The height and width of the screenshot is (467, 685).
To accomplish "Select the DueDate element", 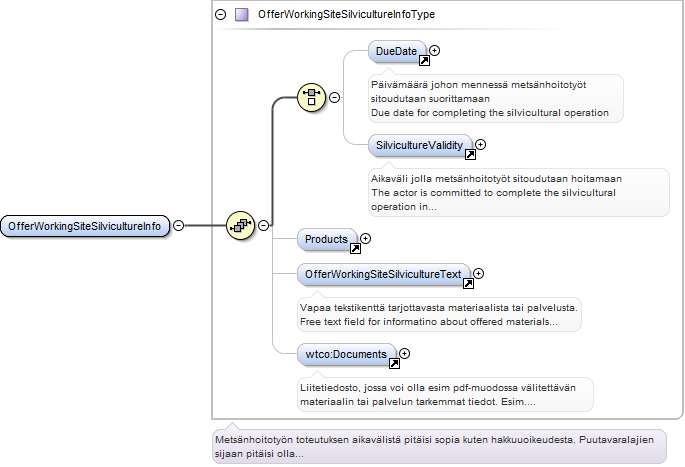I will [x=397, y=52].
